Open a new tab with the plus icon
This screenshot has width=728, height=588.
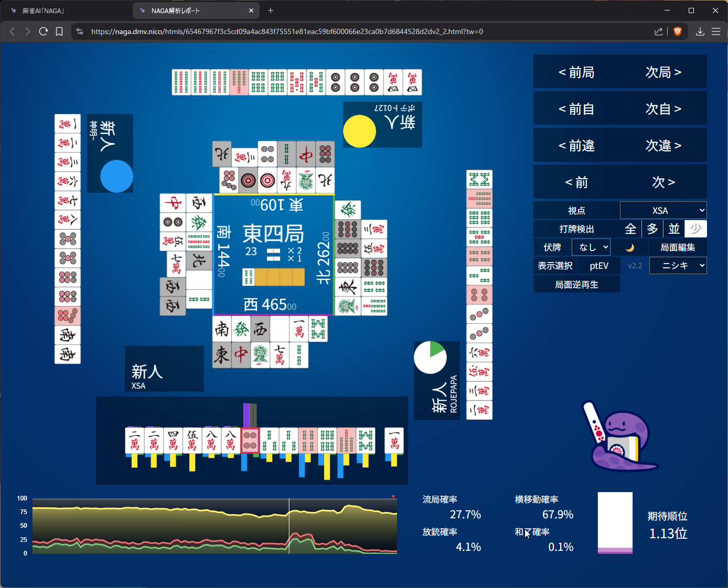coord(271,10)
